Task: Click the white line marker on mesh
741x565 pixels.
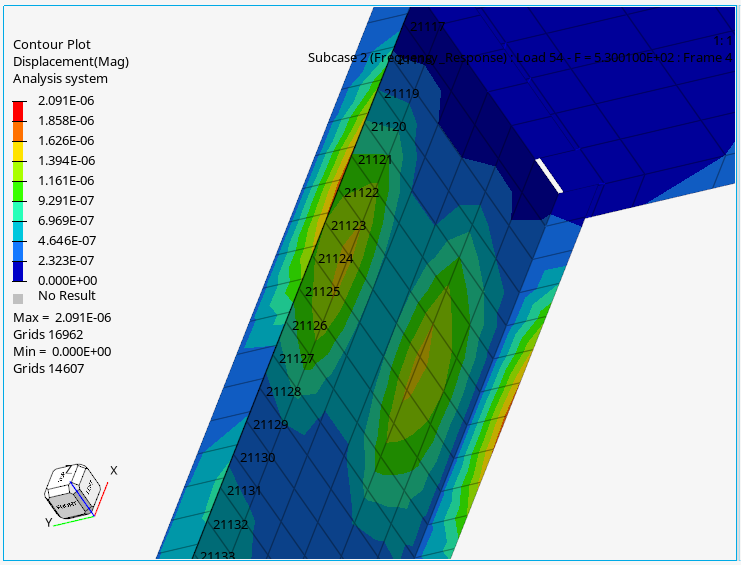Action: click(x=549, y=176)
